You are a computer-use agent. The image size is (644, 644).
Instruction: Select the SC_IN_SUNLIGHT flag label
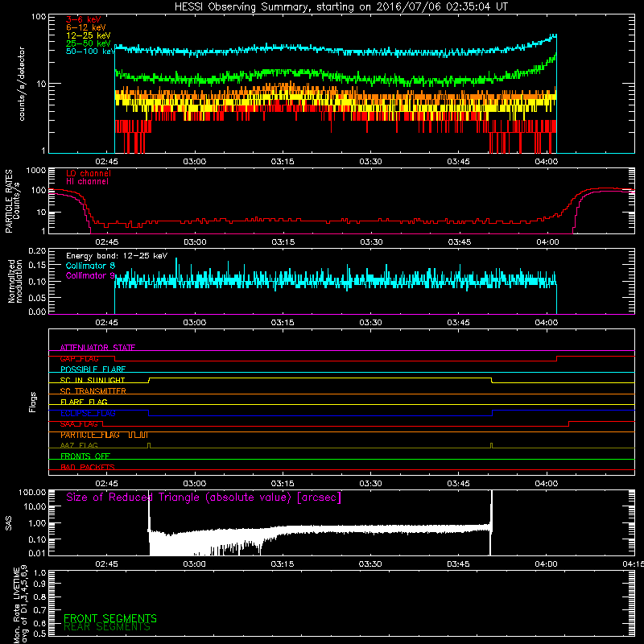coord(93,380)
